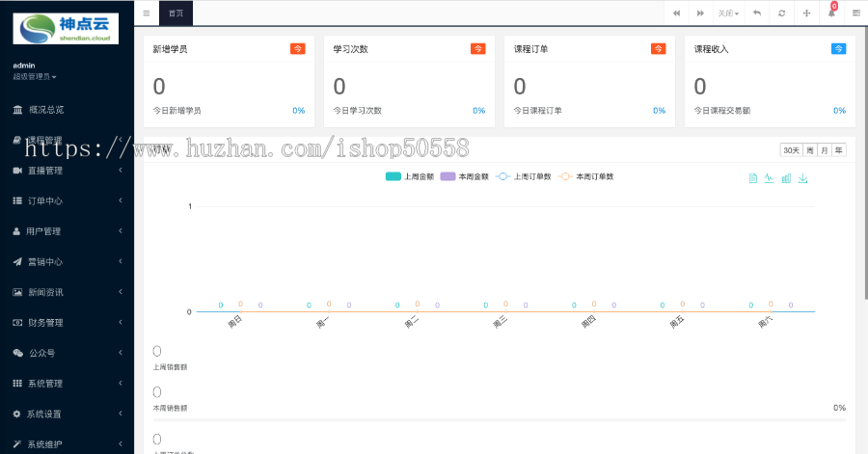
Task: Click the 概况总览 bank building icon
Action: pos(17,110)
